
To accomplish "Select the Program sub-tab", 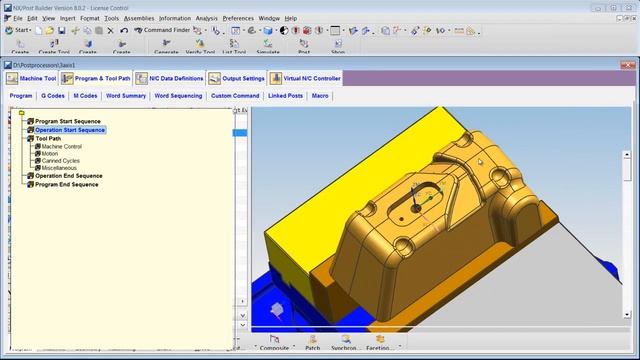I will (21, 96).
